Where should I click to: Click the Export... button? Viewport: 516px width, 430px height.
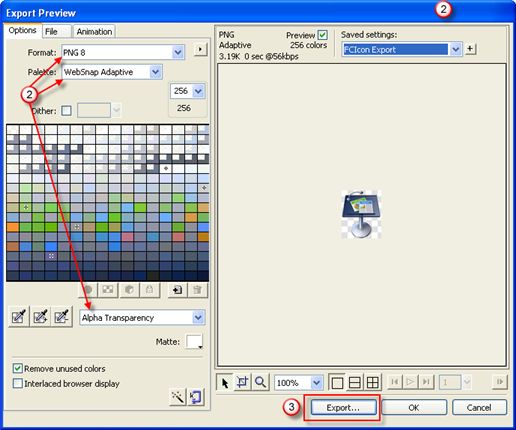pos(343,408)
